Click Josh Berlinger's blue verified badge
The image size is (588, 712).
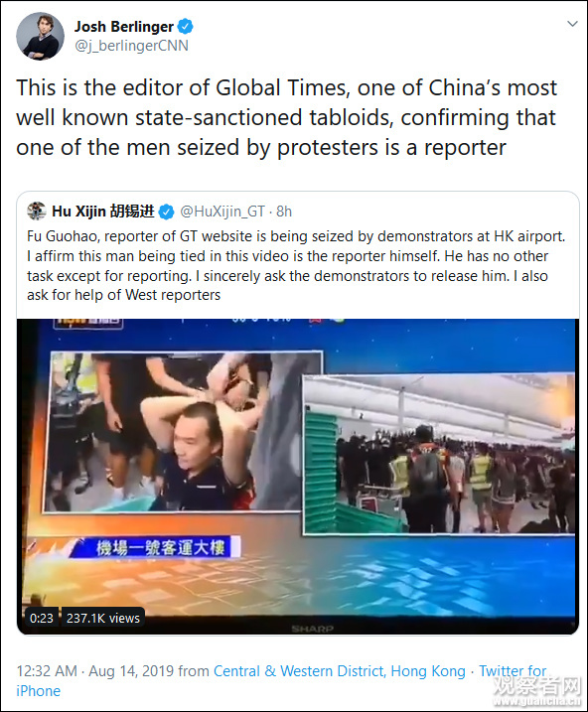pos(185,27)
